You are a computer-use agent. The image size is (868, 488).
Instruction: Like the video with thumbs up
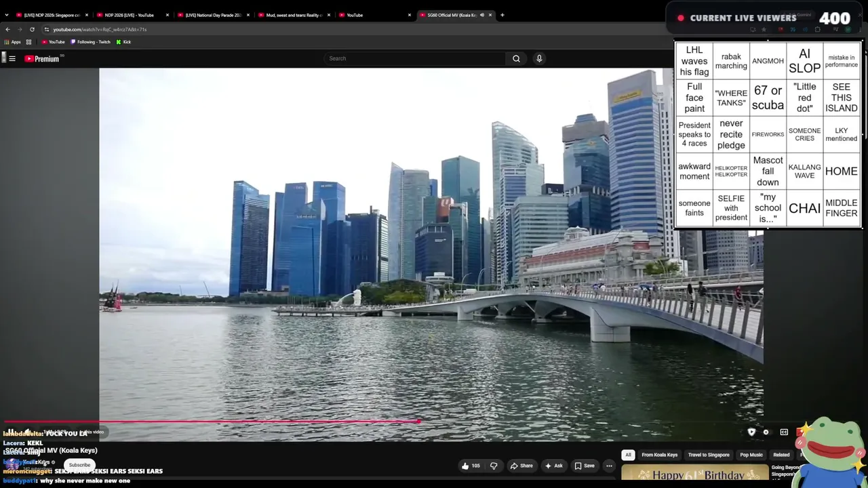[471, 466]
